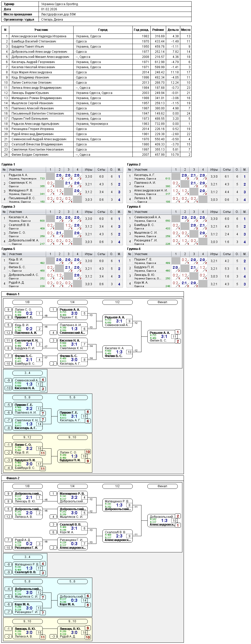Click "Город" header in the participants table

click(x=103, y=30)
